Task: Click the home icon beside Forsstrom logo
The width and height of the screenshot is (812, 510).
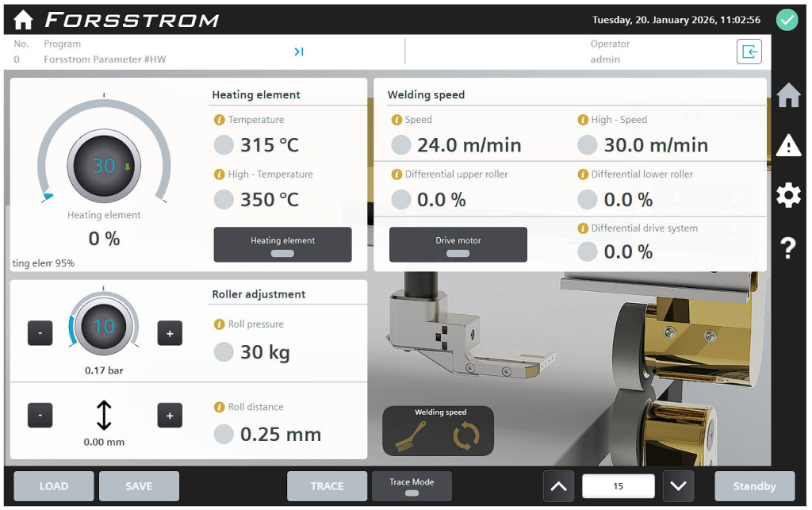Action: (23, 20)
